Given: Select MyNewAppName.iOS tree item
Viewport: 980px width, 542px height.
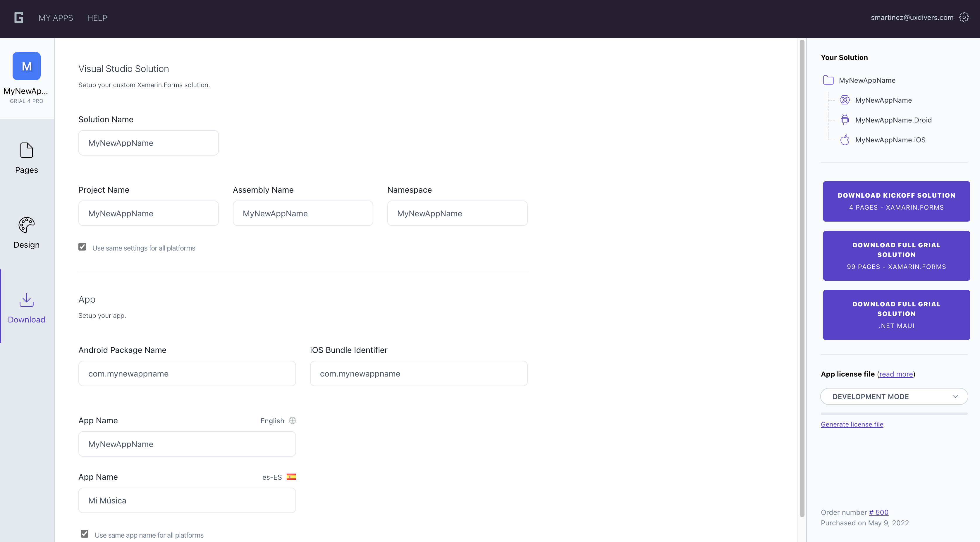Looking at the screenshot, I should click(x=890, y=140).
